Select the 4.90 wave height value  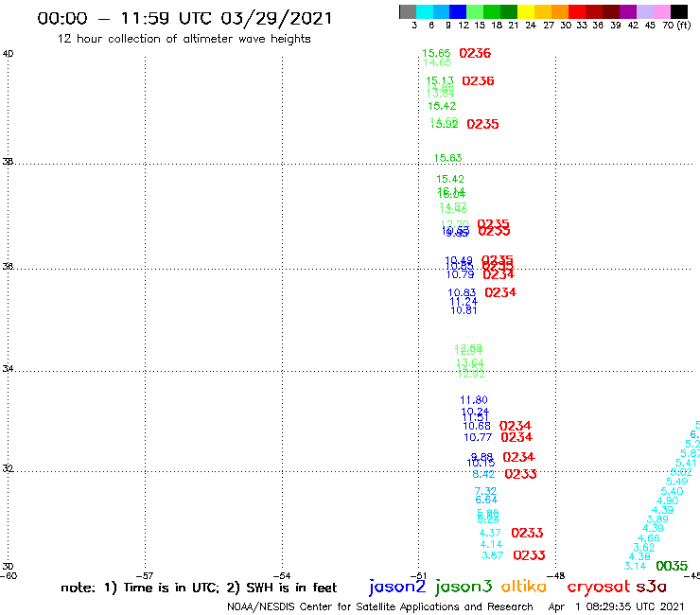click(x=668, y=501)
